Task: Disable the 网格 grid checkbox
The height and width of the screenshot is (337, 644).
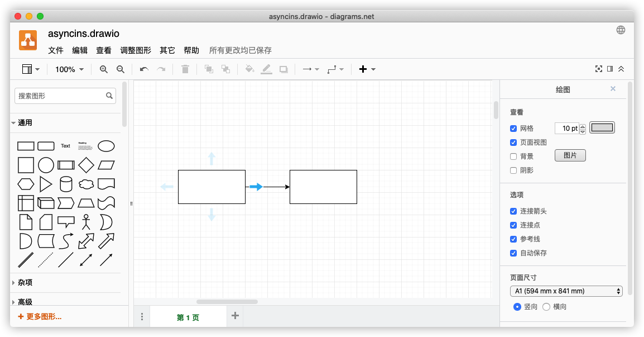Action: pos(513,129)
